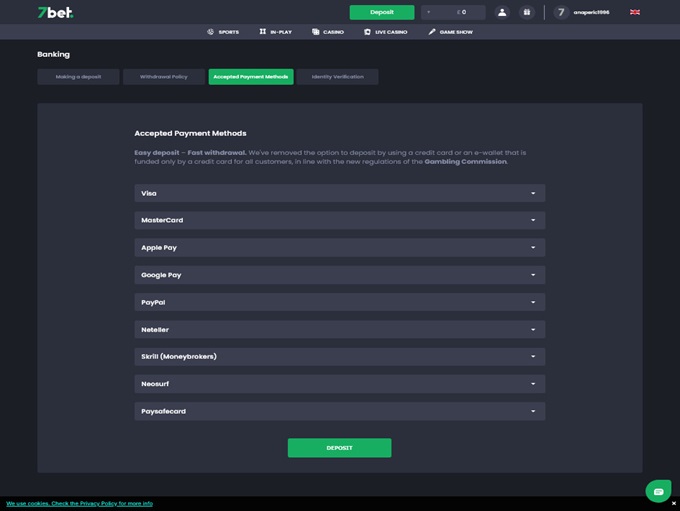The width and height of the screenshot is (680, 511).
Task: Open the Privacy Policy cookie link
Action: point(79,503)
